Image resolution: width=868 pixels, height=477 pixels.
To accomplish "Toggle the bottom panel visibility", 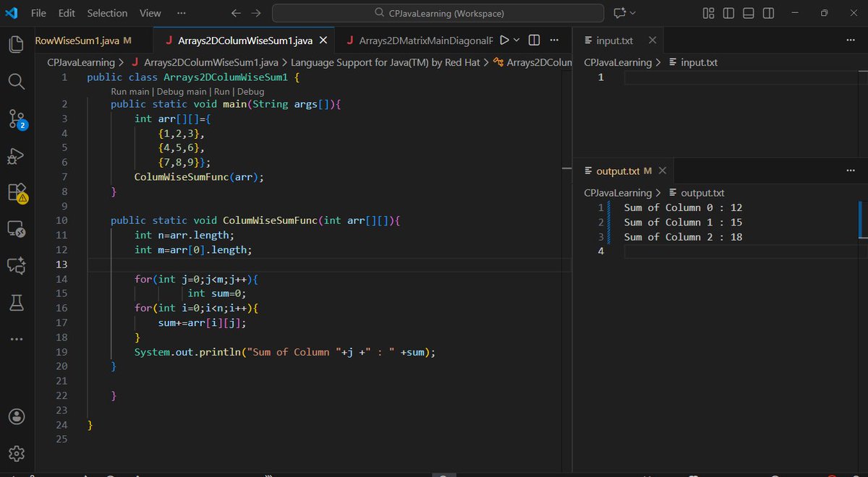I will coord(748,13).
